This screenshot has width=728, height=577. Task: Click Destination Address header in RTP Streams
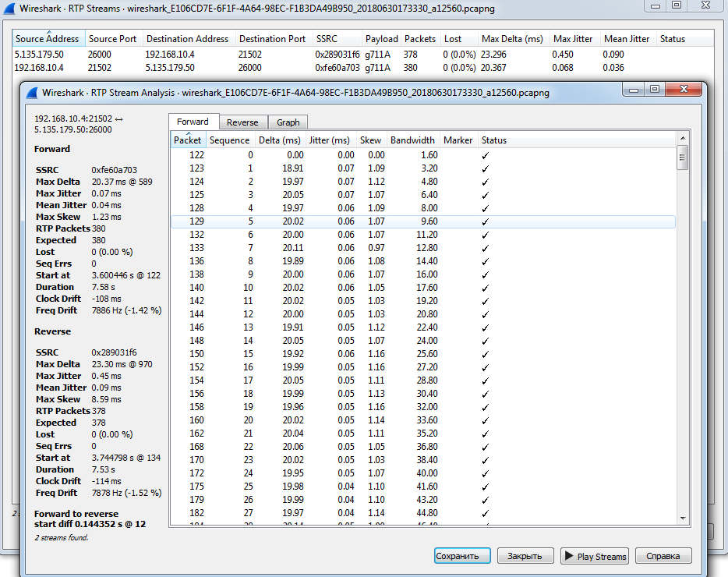point(188,38)
